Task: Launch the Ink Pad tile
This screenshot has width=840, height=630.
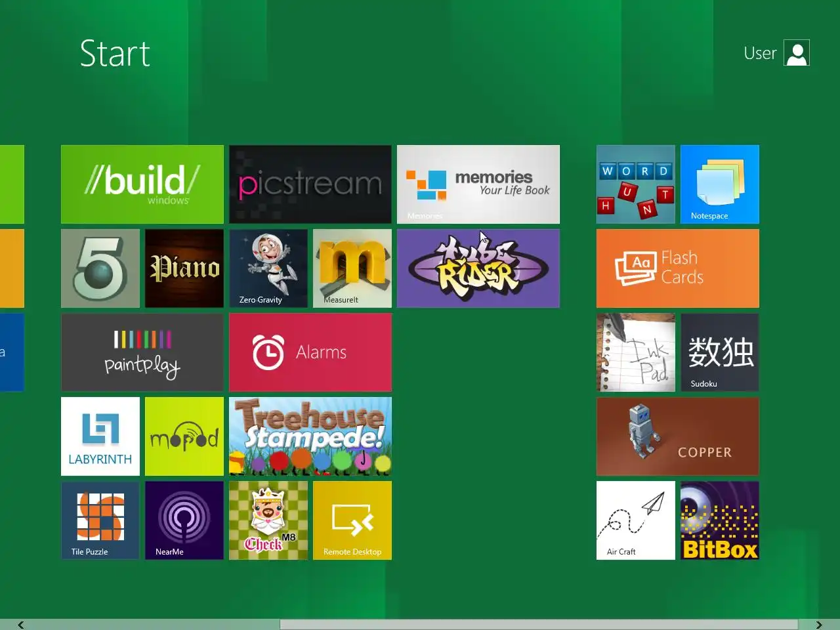Action: pyautogui.click(x=636, y=352)
